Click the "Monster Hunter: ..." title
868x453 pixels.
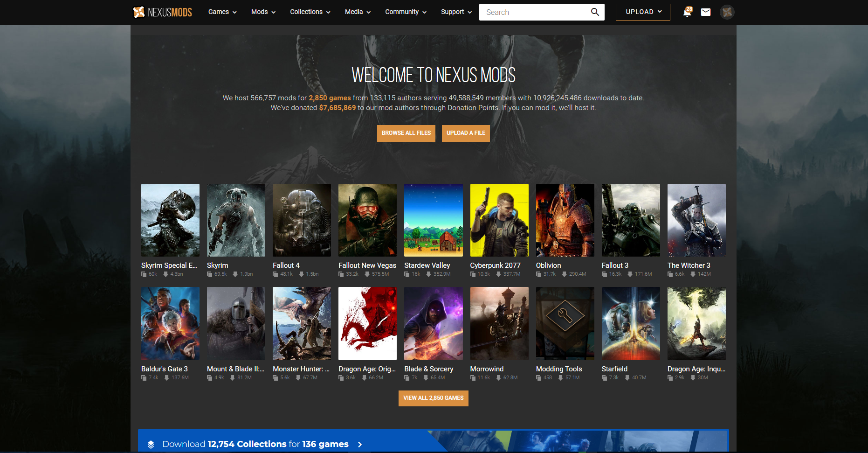301,369
